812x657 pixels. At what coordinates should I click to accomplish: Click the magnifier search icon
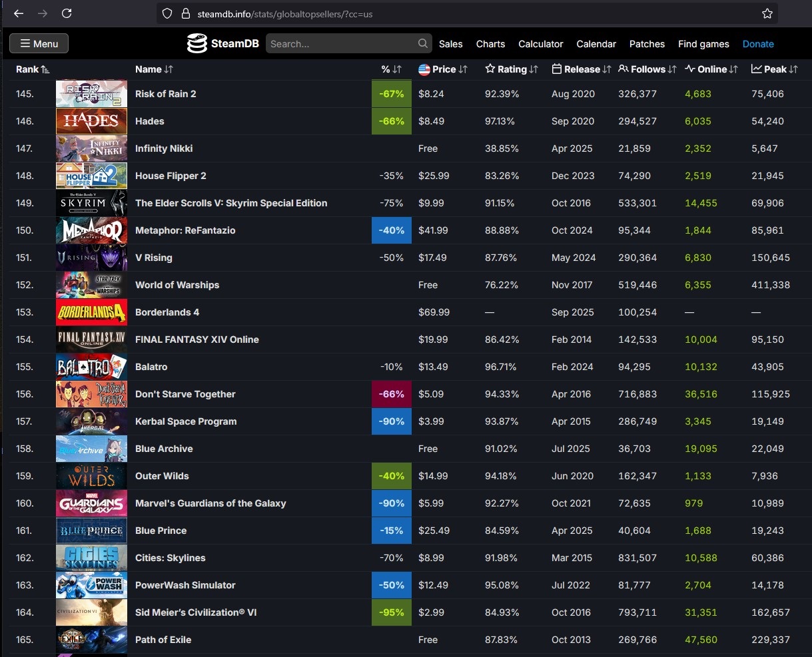[x=423, y=44]
